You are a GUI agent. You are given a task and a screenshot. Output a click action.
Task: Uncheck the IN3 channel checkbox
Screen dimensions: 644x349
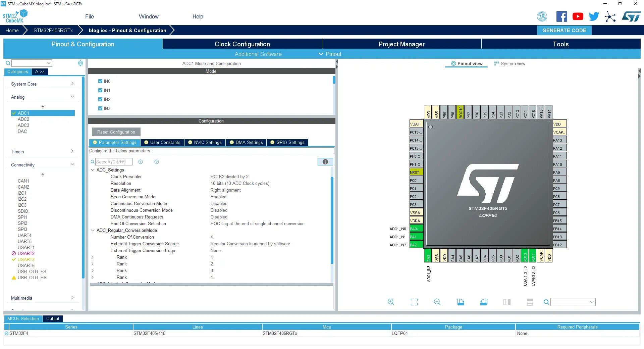[x=100, y=108]
